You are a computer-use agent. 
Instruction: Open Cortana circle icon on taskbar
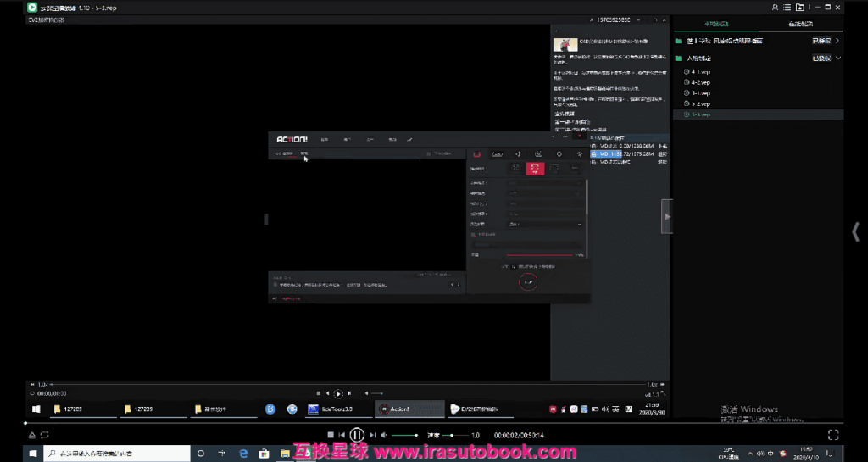(x=201, y=454)
